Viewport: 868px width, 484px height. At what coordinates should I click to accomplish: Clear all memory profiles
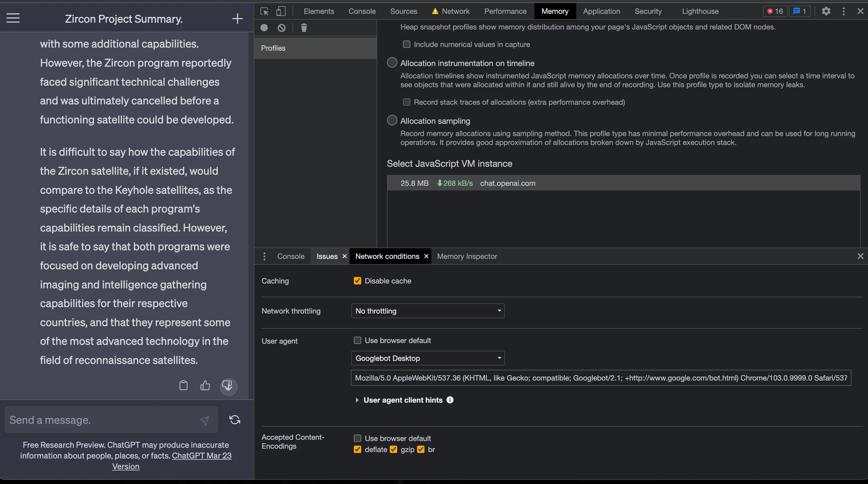281,28
